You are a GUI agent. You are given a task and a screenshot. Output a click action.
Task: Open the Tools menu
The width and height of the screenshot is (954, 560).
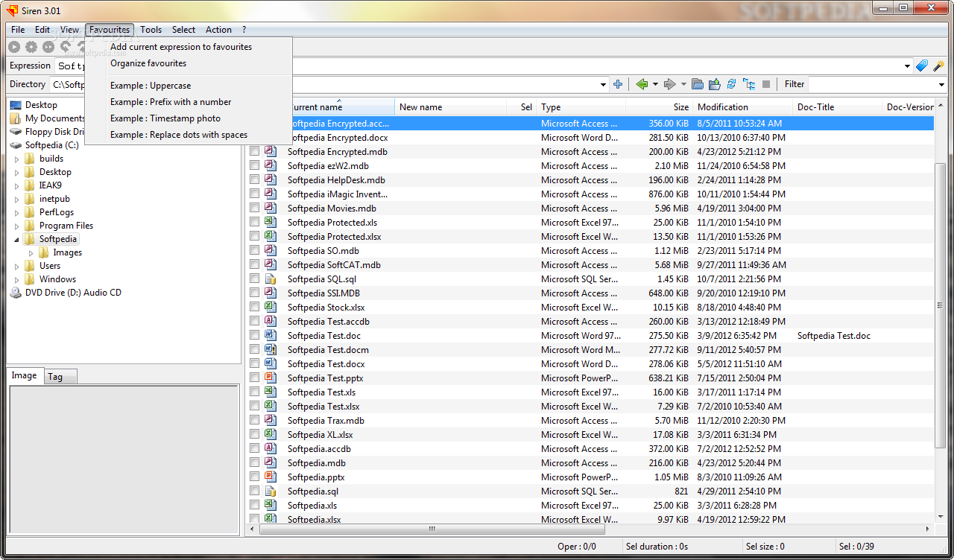(151, 30)
